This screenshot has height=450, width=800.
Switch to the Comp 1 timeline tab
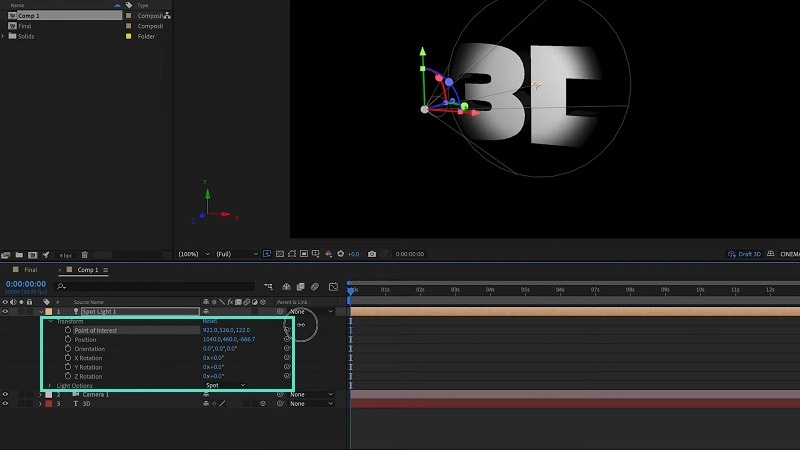click(88, 270)
